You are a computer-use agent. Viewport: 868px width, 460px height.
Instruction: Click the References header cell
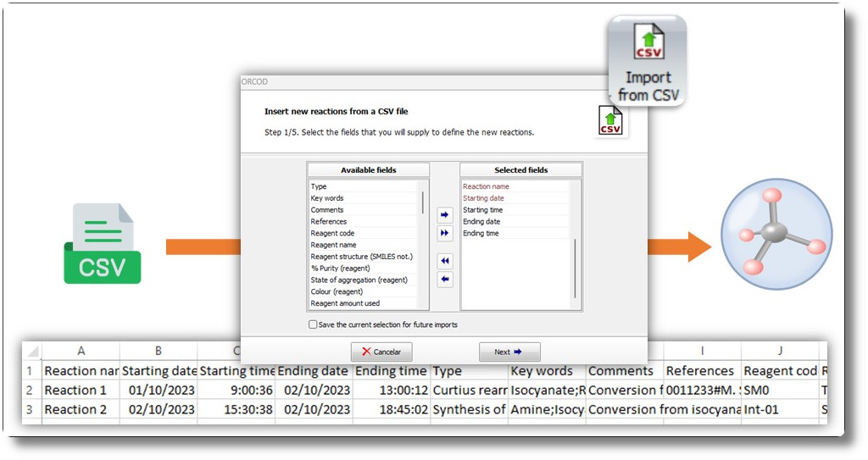(x=702, y=371)
